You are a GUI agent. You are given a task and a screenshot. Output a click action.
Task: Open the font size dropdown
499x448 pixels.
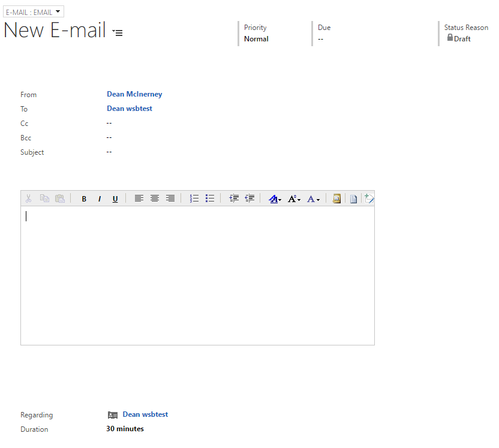coord(294,199)
